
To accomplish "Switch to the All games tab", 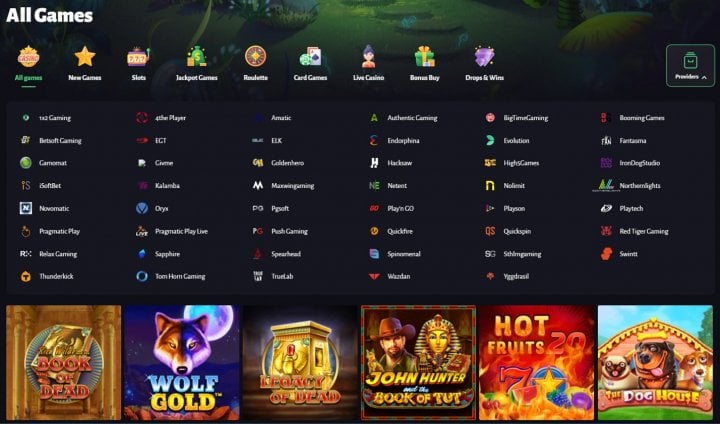I will (28, 64).
